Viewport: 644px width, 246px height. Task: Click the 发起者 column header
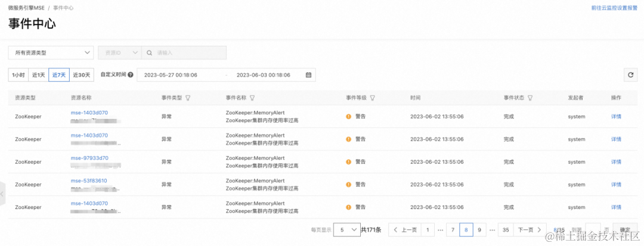point(575,98)
